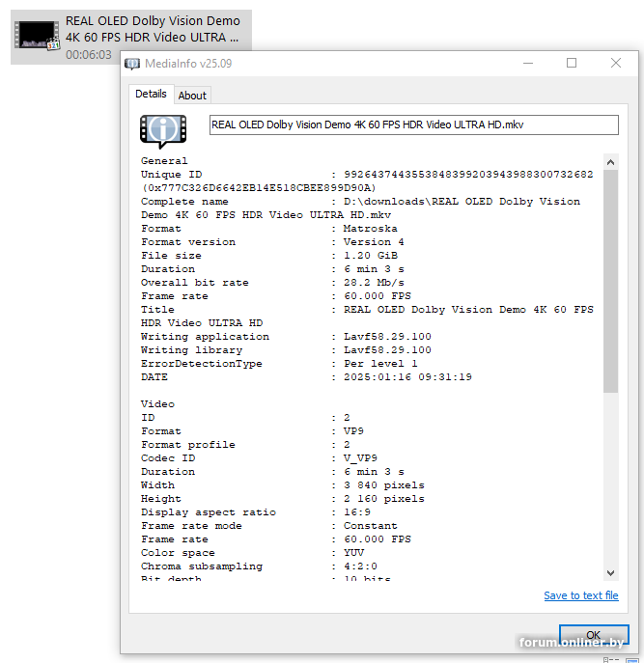Focus the file name text field
This screenshot has width=644, height=663.
tap(413, 125)
